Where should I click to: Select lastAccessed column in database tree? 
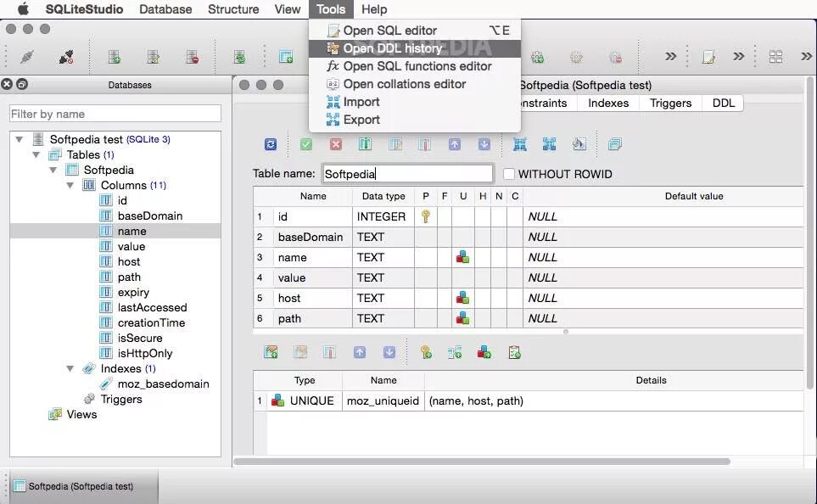coord(152,307)
